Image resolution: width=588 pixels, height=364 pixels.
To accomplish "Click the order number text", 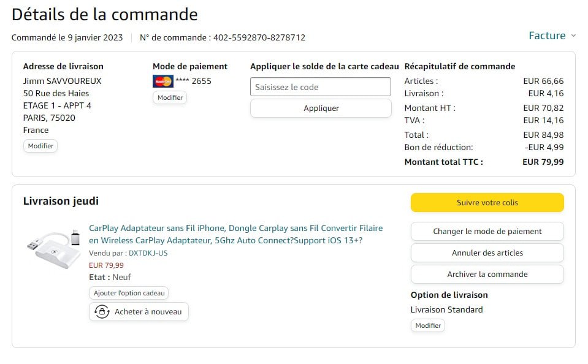I will (x=259, y=37).
